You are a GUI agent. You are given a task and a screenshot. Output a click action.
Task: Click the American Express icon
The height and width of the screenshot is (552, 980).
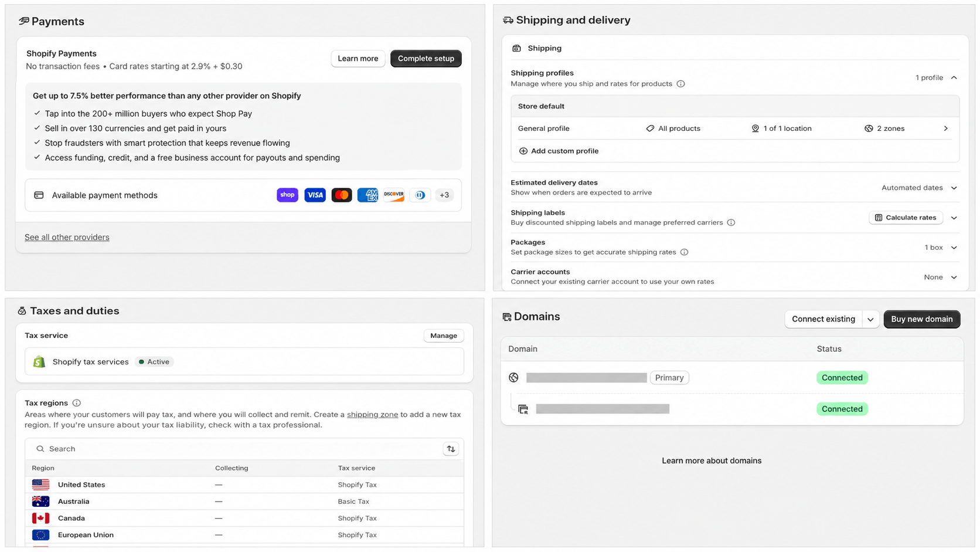point(367,195)
